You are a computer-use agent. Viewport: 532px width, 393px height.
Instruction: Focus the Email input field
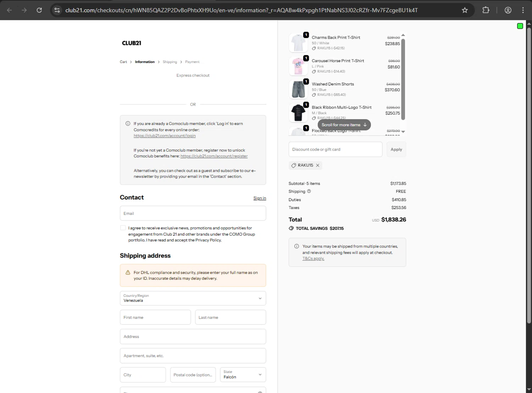click(193, 213)
